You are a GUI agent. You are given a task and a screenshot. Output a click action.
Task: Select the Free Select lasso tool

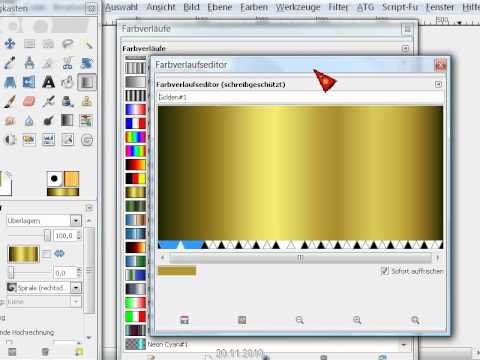coord(68,44)
